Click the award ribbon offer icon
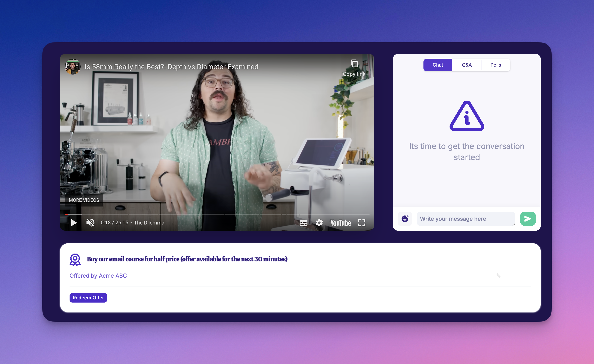Image resolution: width=594 pixels, height=364 pixels. coord(75,259)
